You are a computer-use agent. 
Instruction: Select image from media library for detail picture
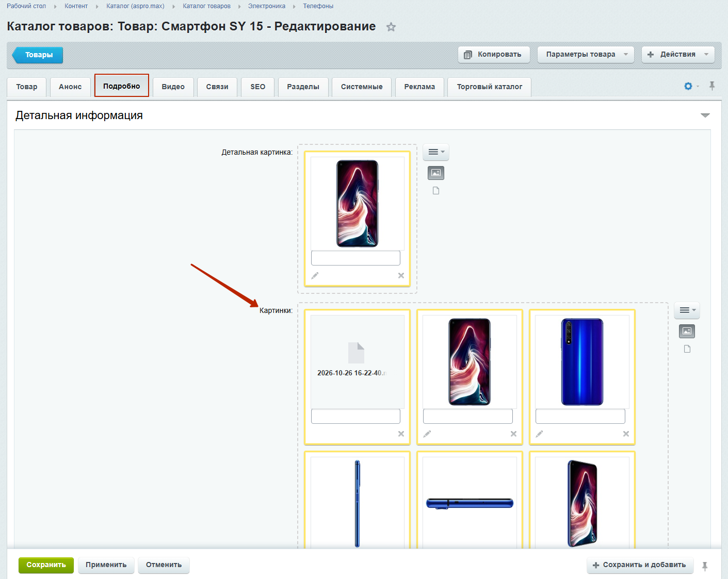[436, 173]
